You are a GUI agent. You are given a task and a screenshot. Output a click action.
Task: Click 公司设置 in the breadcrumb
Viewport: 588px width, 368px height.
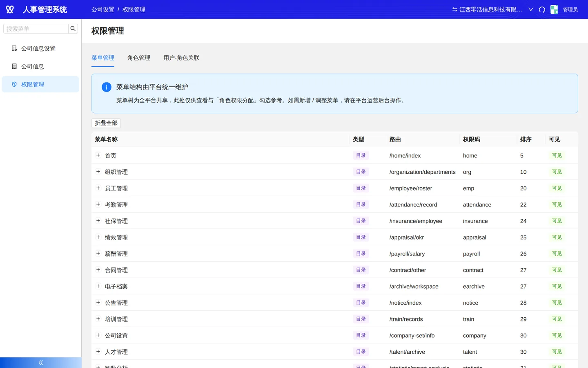pyautogui.click(x=103, y=9)
